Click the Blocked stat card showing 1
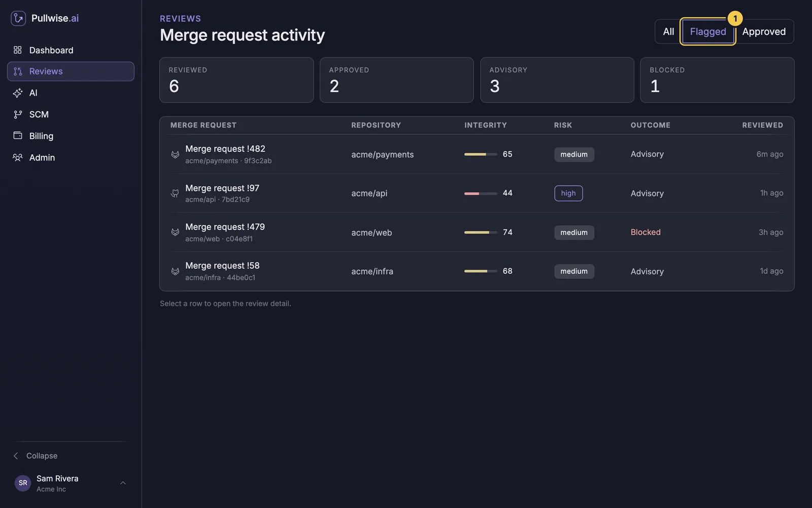The width and height of the screenshot is (812, 508). click(718, 80)
